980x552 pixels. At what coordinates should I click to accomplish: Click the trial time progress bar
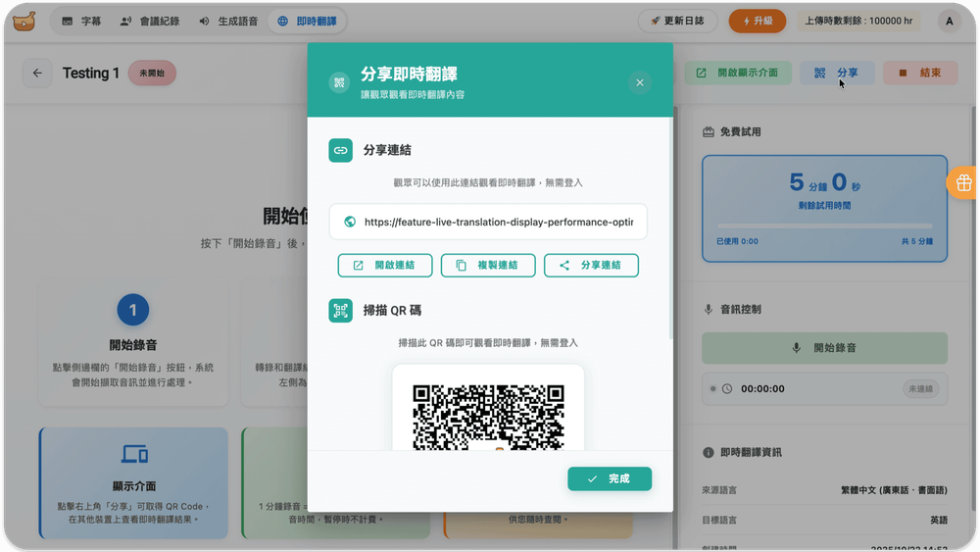(x=824, y=226)
